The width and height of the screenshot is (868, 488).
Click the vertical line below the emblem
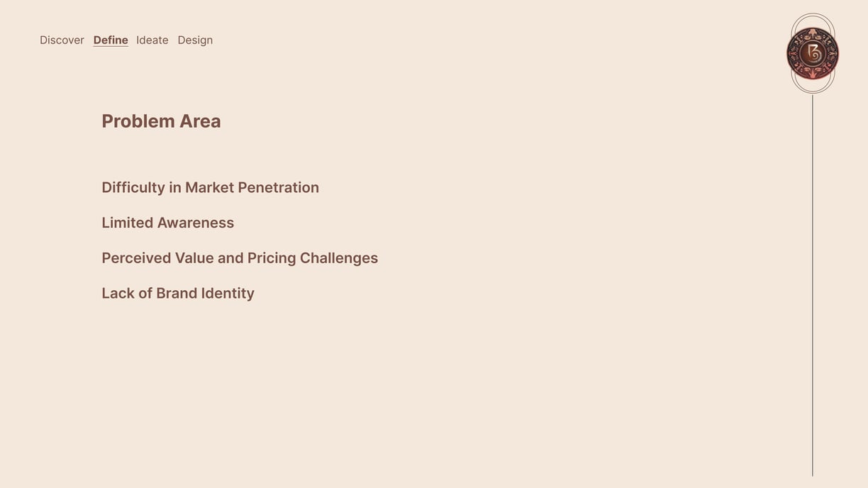[x=813, y=285]
